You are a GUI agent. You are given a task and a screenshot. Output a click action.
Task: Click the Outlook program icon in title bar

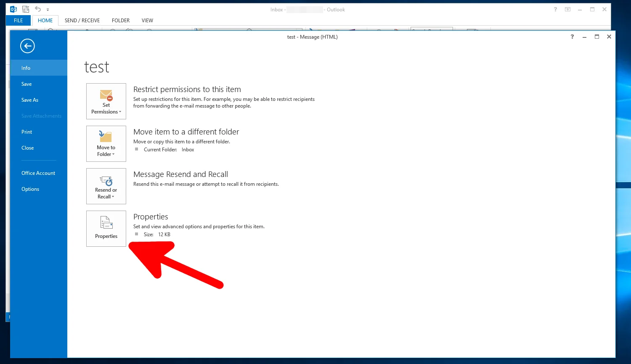(13, 9)
